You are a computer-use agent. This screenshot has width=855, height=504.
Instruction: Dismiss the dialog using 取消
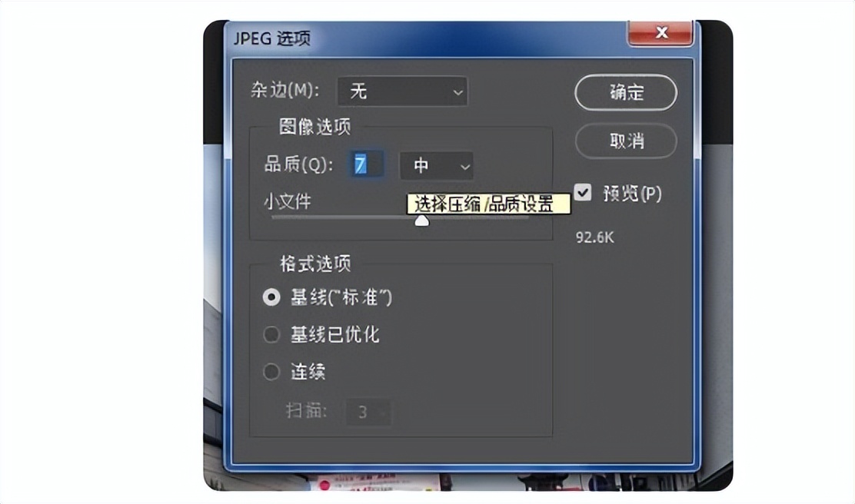(x=625, y=141)
